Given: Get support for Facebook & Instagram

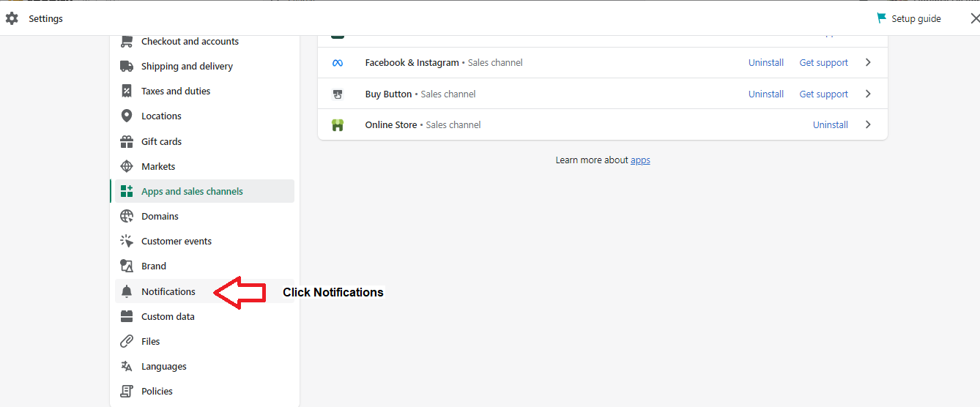Looking at the screenshot, I should click(x=824, y=63).
